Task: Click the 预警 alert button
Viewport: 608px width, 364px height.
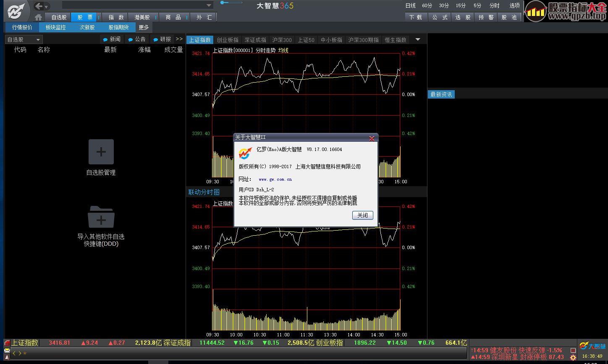Action: (486, 17)
